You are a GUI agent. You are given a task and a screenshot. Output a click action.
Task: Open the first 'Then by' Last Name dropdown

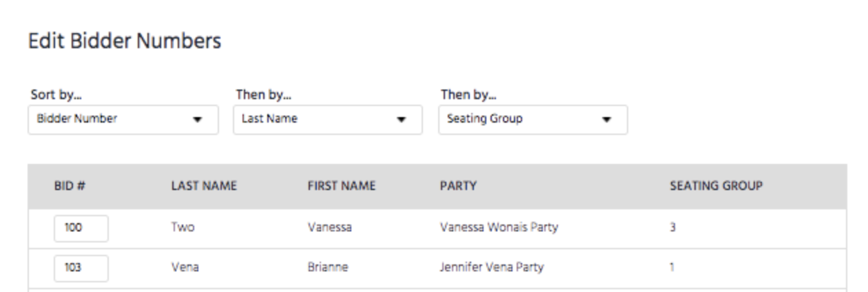coord(327,119)
